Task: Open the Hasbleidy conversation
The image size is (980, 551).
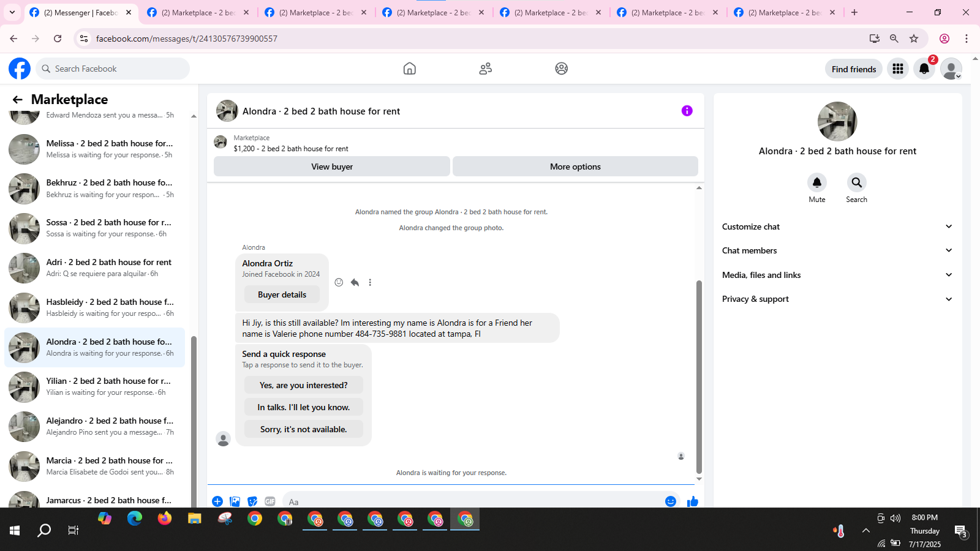Action: pos(95,308)
